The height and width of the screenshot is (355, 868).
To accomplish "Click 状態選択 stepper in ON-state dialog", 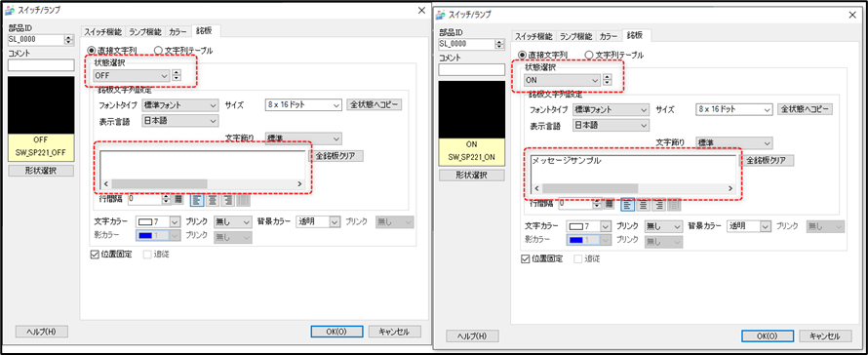I will [607, 80].
